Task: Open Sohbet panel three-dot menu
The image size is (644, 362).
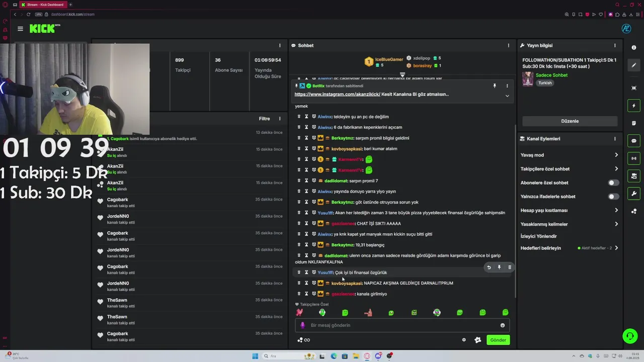Action: [508, 45]
